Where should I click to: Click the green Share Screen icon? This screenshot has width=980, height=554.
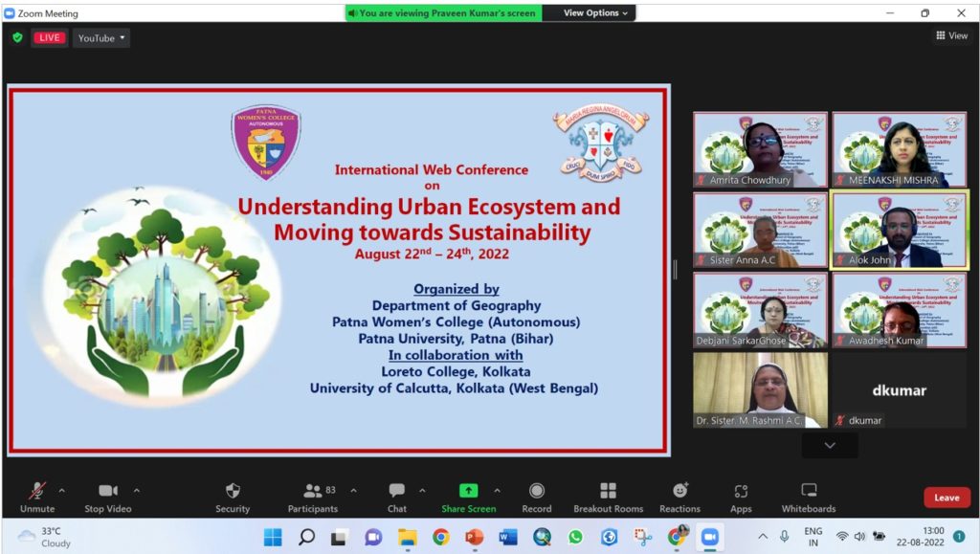[468, 491]
